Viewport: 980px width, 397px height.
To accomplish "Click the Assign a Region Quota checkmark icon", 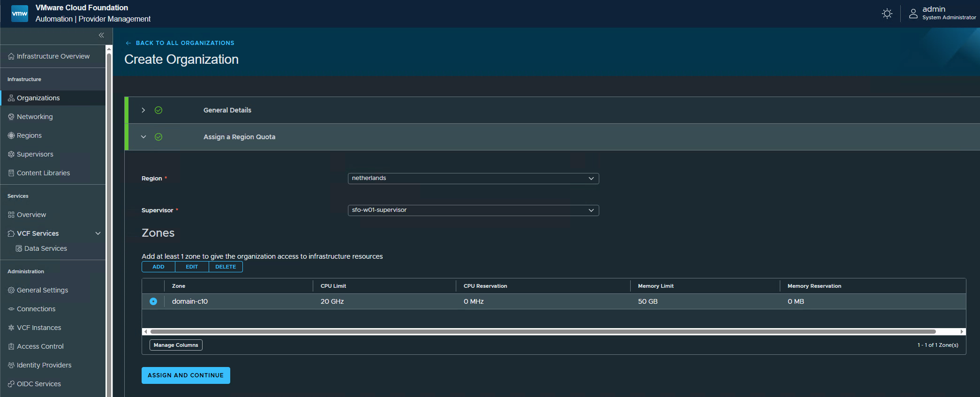I will pos(158,137).
